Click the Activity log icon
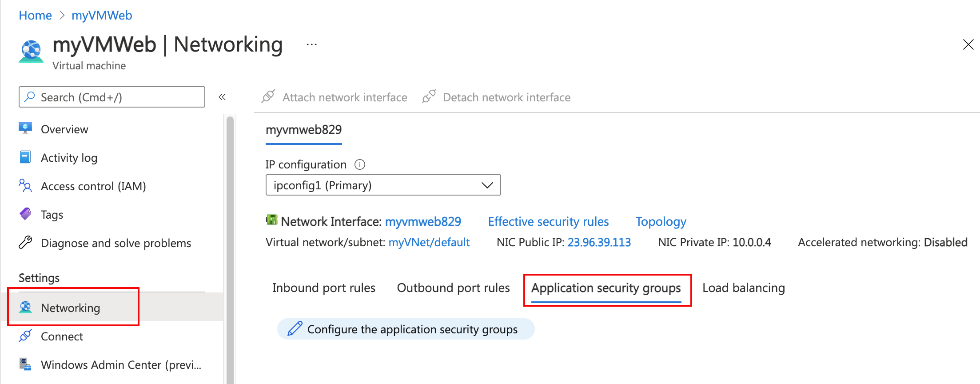 click(25, 157)
